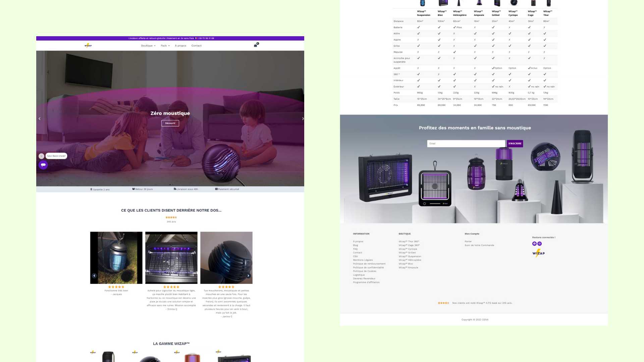Open the footer FAQ link
The image size is (644, 362).
tap(355, 249)
